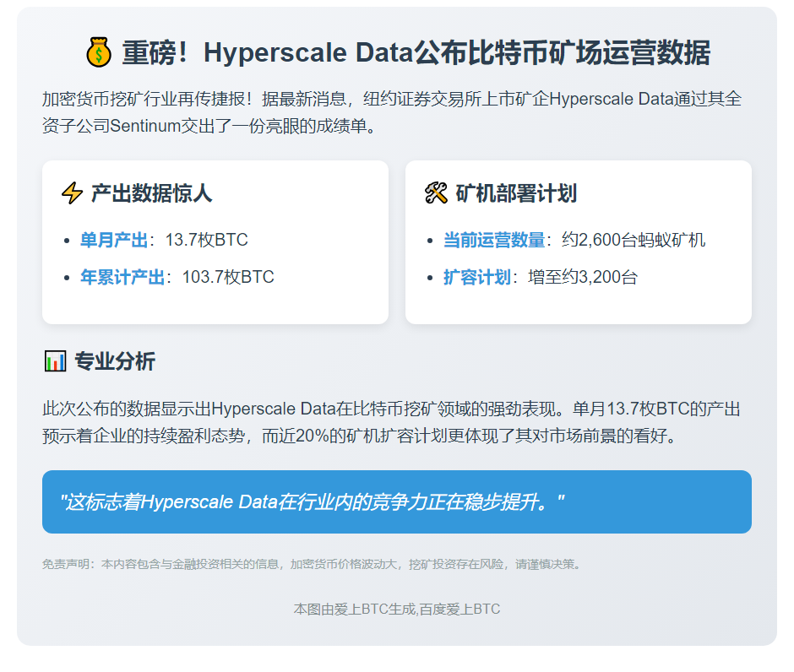Click the value 103.7枚BTC
This screenshot has width=794, height=672.
tap(228, 277)
